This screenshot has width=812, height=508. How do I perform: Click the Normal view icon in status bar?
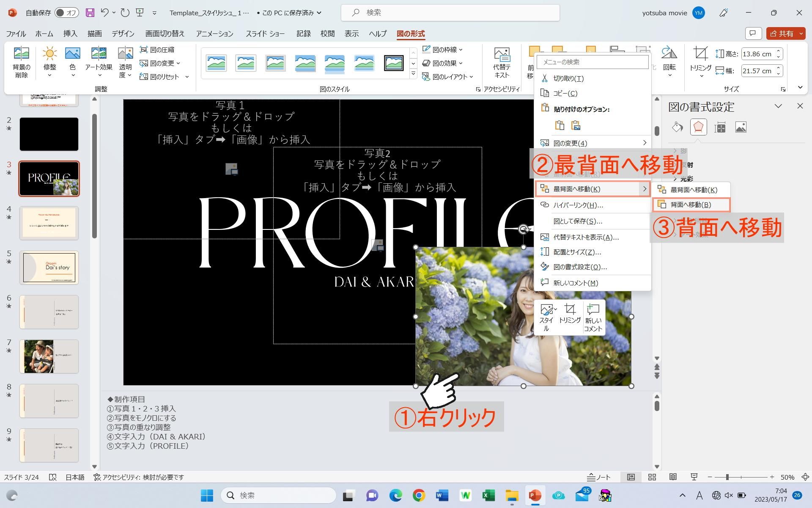[631, 477]
